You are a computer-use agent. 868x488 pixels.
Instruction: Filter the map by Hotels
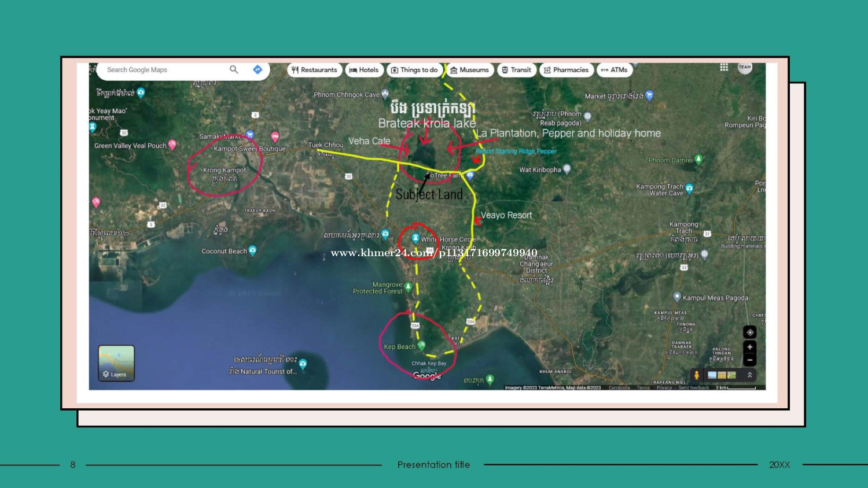[363, 70]
